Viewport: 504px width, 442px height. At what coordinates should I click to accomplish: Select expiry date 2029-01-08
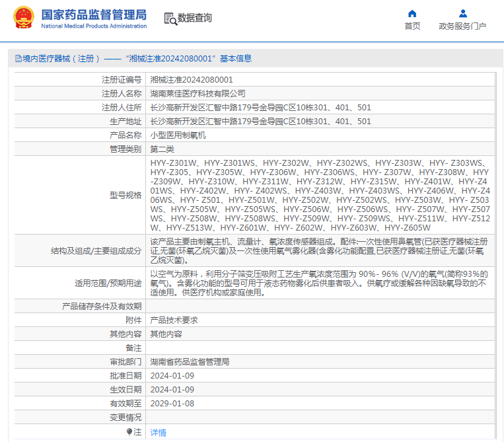(x=172, y=404)
